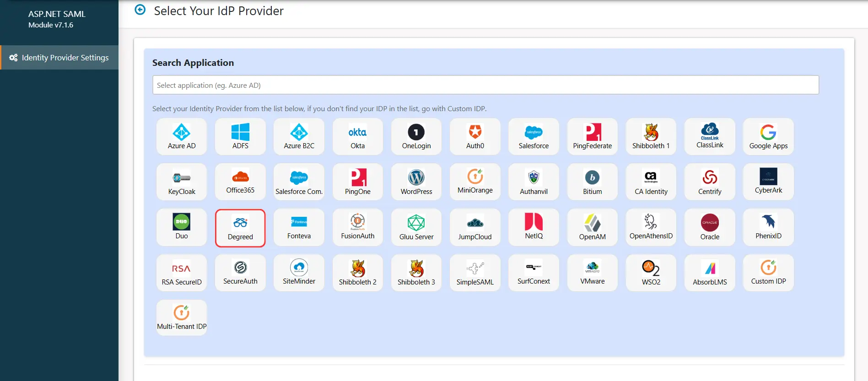
Task: Select the AbsorbLMS provider
Action: (710, 273)
